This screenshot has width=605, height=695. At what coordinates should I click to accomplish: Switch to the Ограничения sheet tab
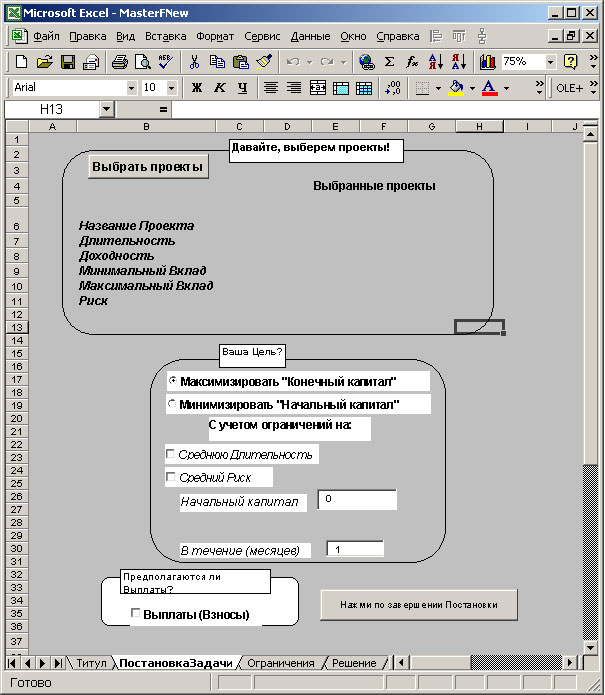280,663
